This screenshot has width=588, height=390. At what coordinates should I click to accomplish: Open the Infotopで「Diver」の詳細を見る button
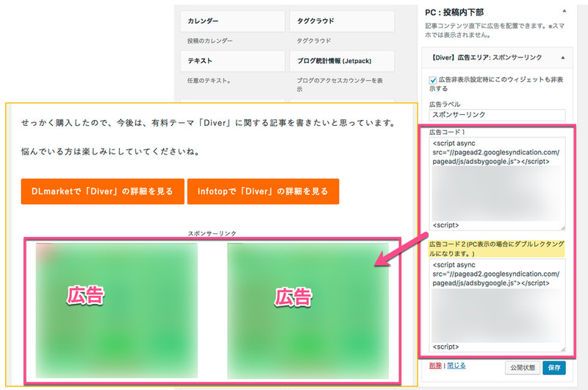263,191
